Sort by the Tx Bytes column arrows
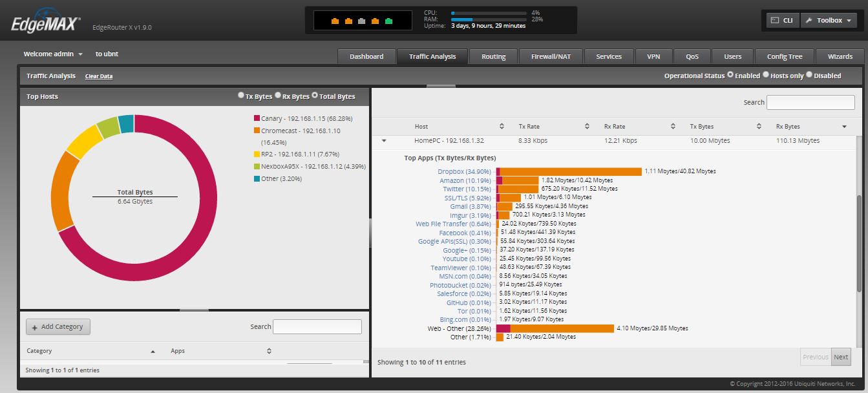 [759, 126]
